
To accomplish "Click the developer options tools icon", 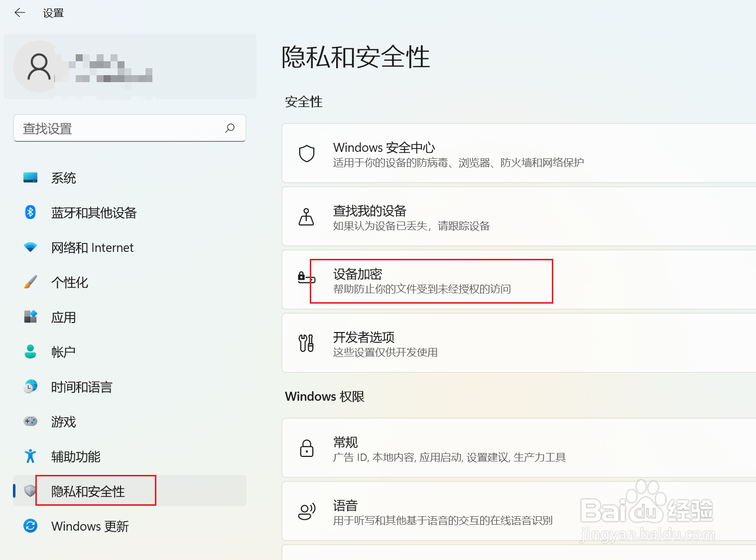I will tap(306, 343).
